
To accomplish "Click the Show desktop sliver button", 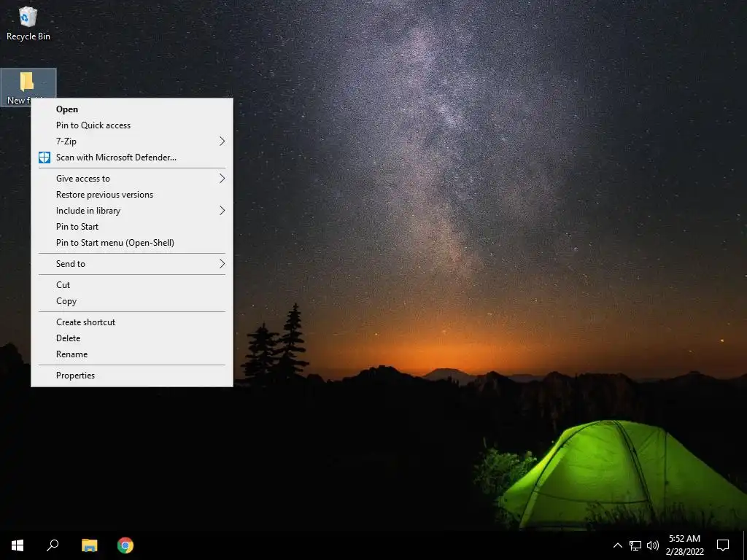I will pyautogui.click(x=745, y=545).
